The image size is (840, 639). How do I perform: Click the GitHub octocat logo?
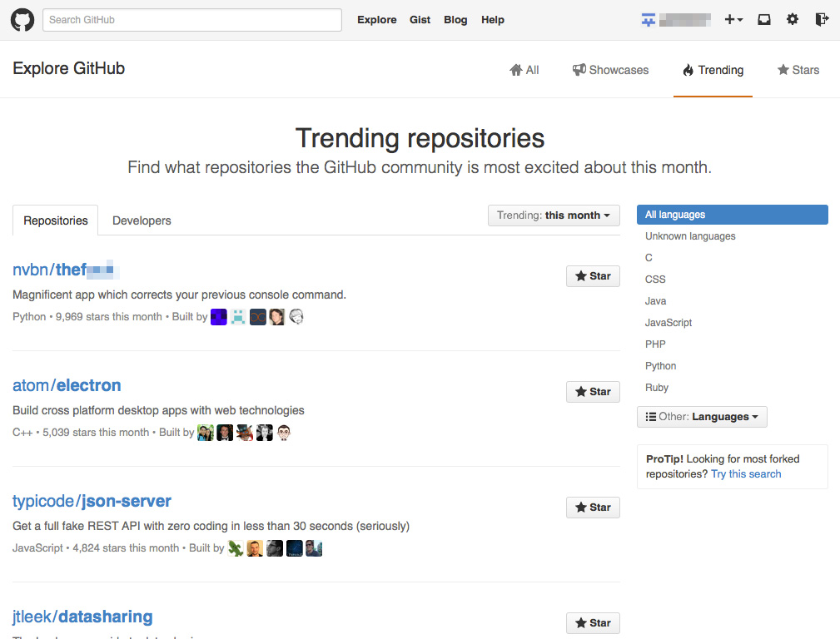(x=22, y=19)
